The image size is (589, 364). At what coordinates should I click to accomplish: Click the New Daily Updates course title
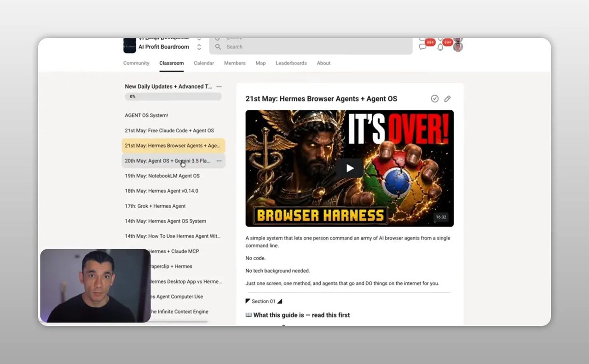tap(168, 86)
